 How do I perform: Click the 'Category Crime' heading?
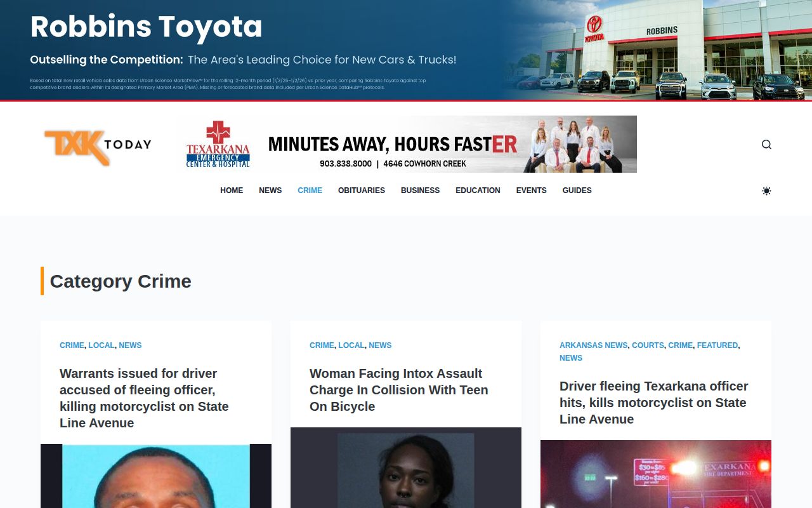pos(121,281)
